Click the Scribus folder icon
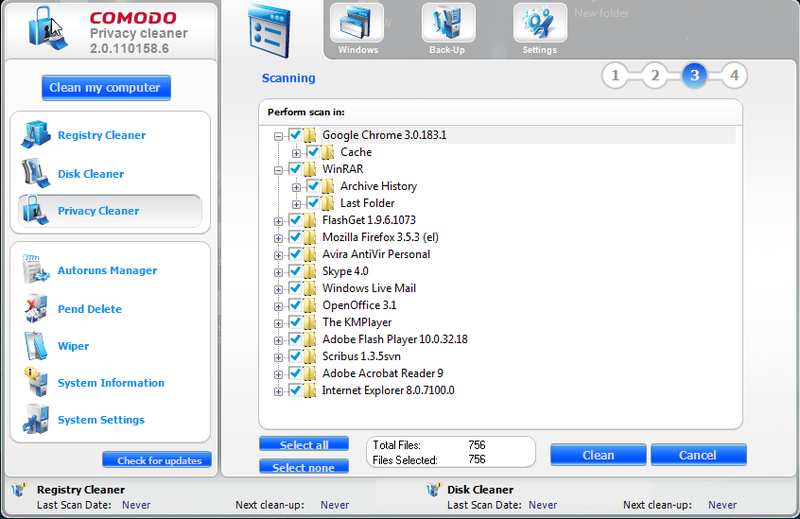 pos(310,356)
